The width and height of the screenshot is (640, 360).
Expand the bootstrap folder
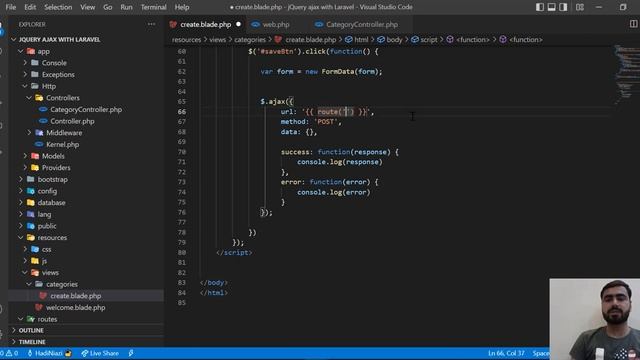pos(52,179)
